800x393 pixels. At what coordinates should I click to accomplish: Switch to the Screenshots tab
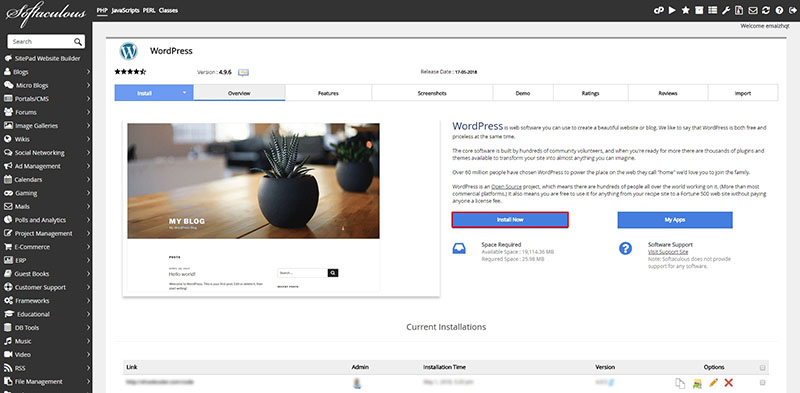click(x=432, y=93)
